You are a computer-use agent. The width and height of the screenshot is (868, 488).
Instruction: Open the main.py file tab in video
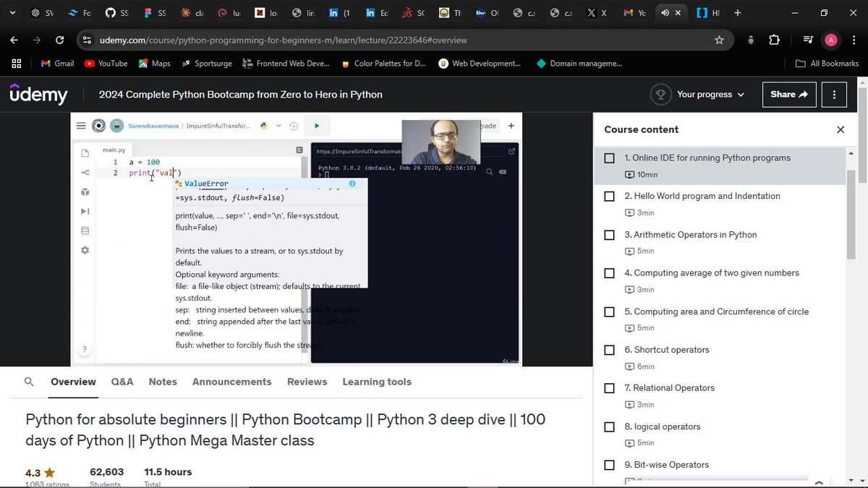pos(114,150)
